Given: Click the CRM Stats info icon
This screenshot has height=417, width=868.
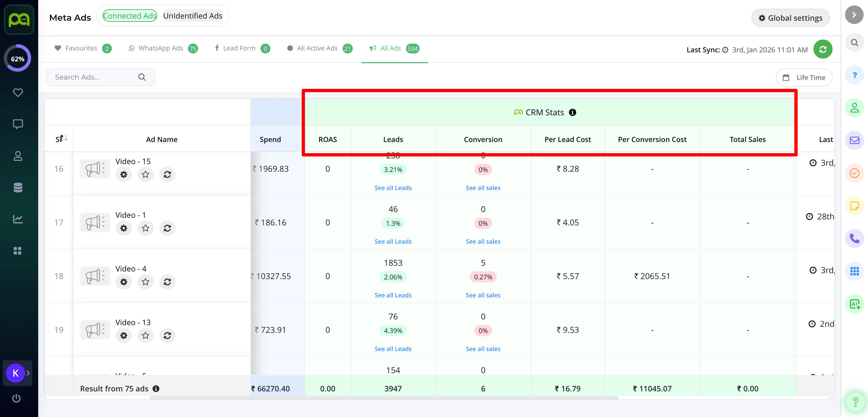Looking at the screenshot, I should pyautogui.click(x=572, y=112).
